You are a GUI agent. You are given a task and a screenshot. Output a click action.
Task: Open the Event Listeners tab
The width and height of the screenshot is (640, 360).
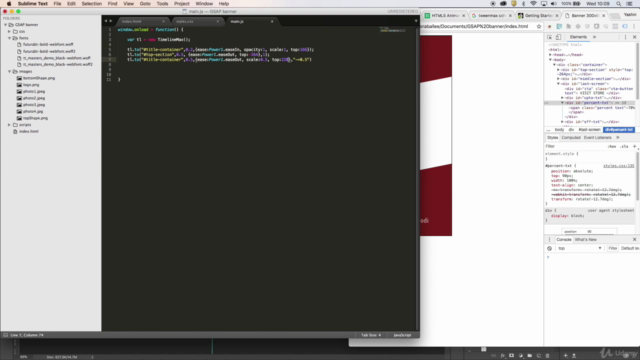pyautogui.click(x=598, y=138)
